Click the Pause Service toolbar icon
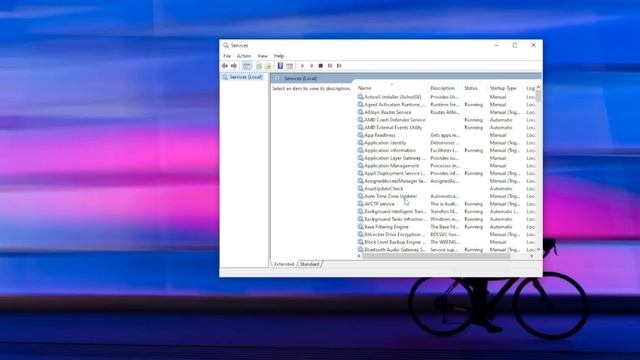The height and width of the screenshot is (360, 640). (x=330, y=66)
